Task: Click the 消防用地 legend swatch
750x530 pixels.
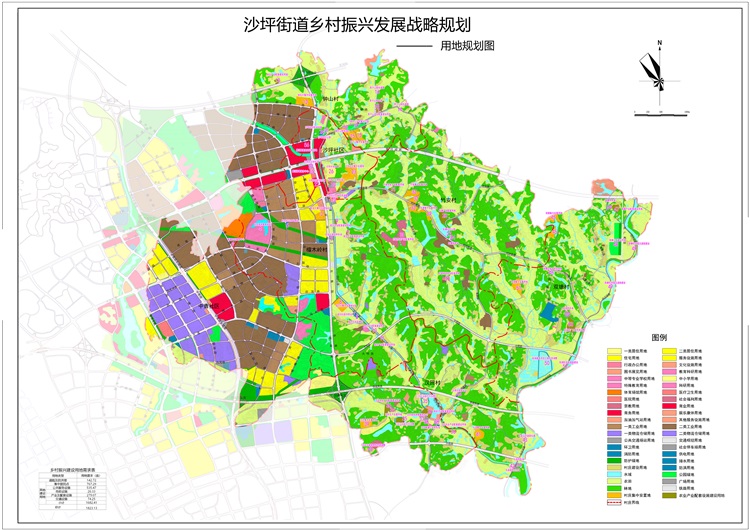Action: tap(614, 454)
